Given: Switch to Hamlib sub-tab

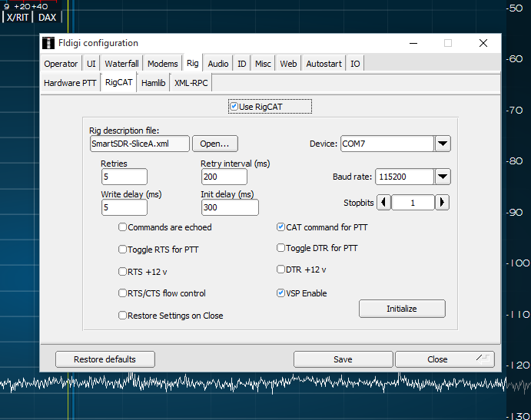Looking at the screenshot, I should click(x=154, y=83).
